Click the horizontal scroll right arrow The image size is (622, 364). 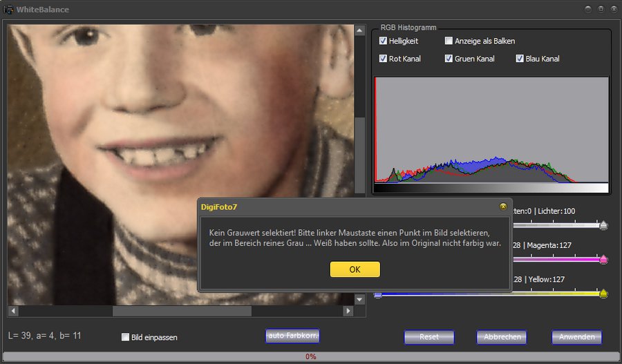point(348,312)
